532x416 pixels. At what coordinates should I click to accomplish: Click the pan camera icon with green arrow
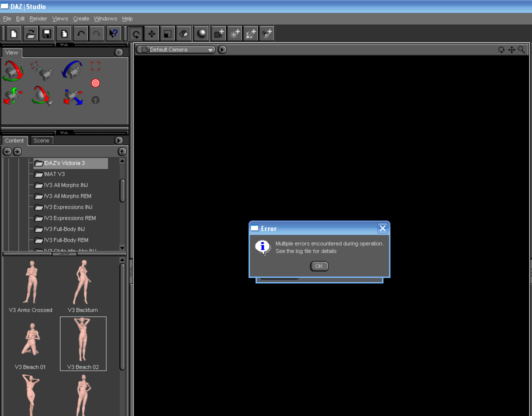[x=13, y=95]
